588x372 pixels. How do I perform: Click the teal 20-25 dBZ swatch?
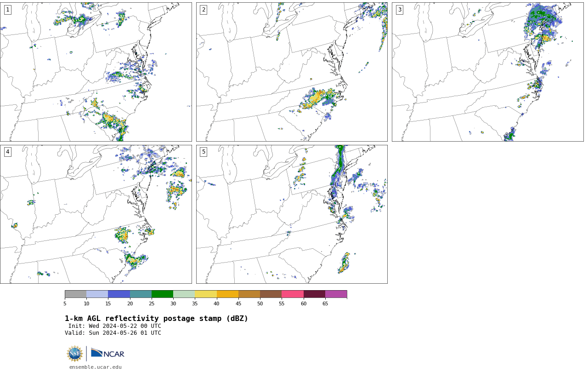pyautogui.click(x=141, y=294)
